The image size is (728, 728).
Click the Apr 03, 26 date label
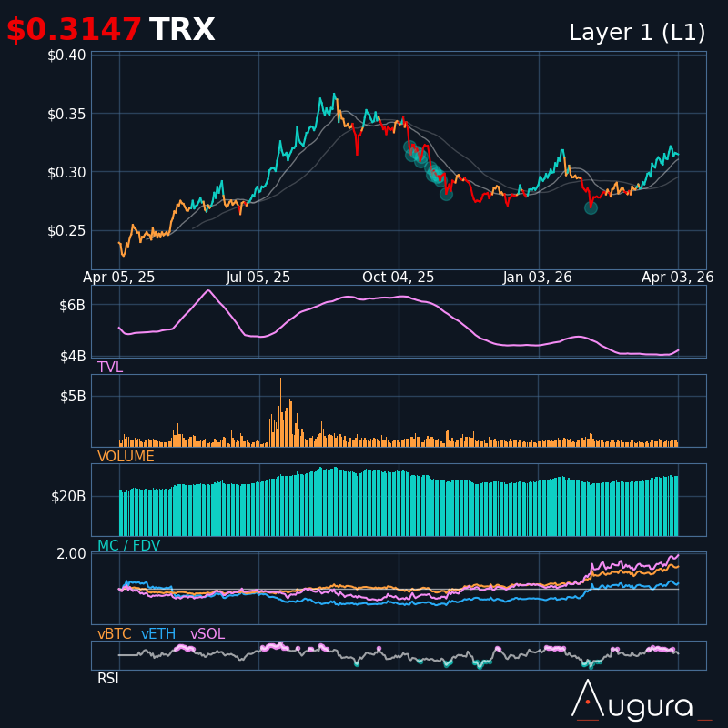678,278
